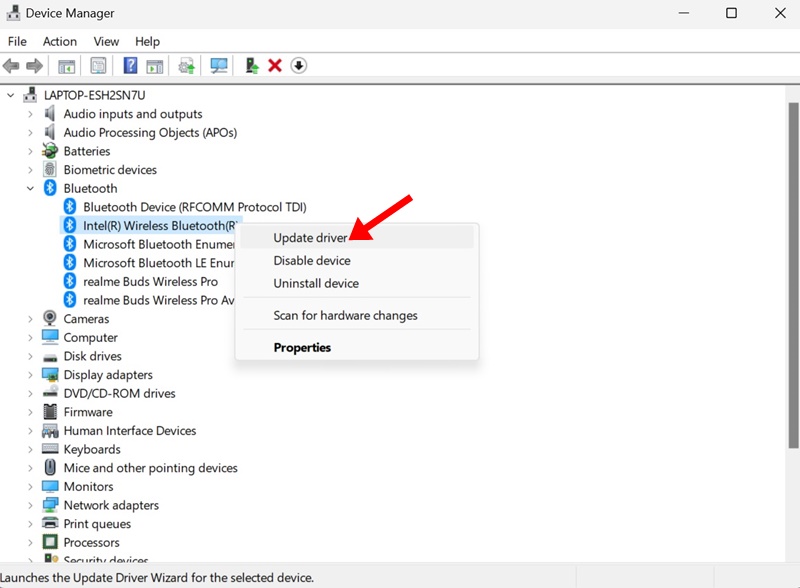Click Mice and other pointing devices icon
This screenshot has height=588, width=800.
click(x=50, y=468)
